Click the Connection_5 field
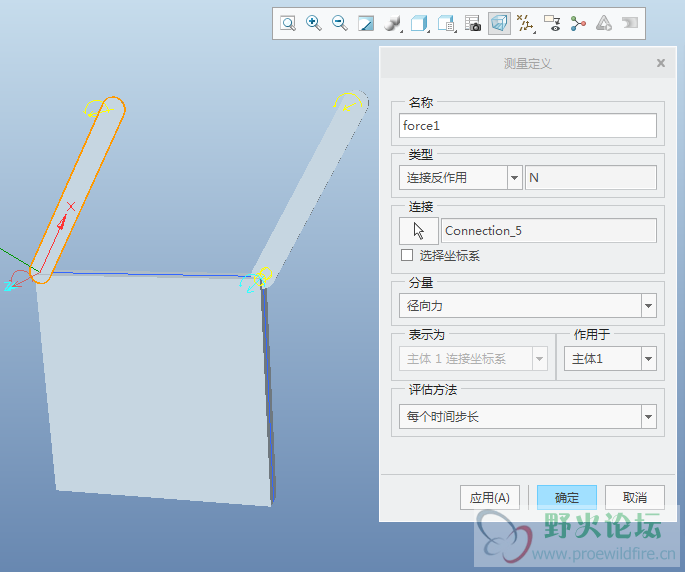 pyautogui.click(x=549, y=231)
